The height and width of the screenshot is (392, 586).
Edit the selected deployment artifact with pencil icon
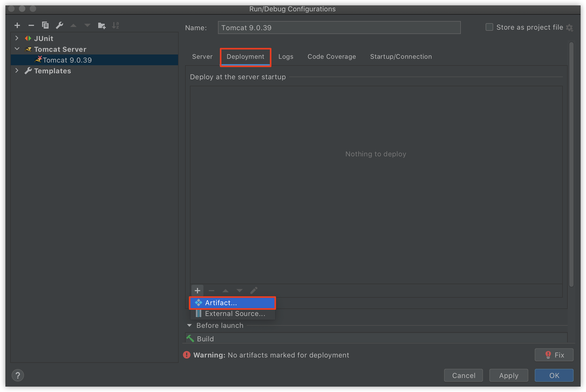[253, 290]
